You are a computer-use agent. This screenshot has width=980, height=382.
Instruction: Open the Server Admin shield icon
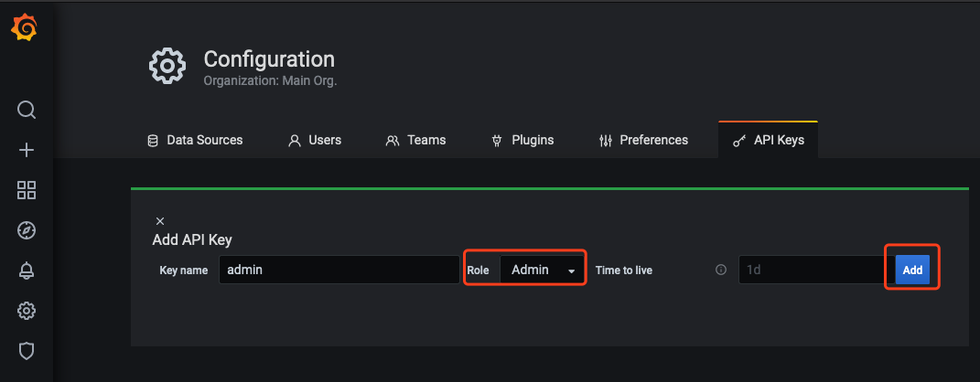point(27,350)
